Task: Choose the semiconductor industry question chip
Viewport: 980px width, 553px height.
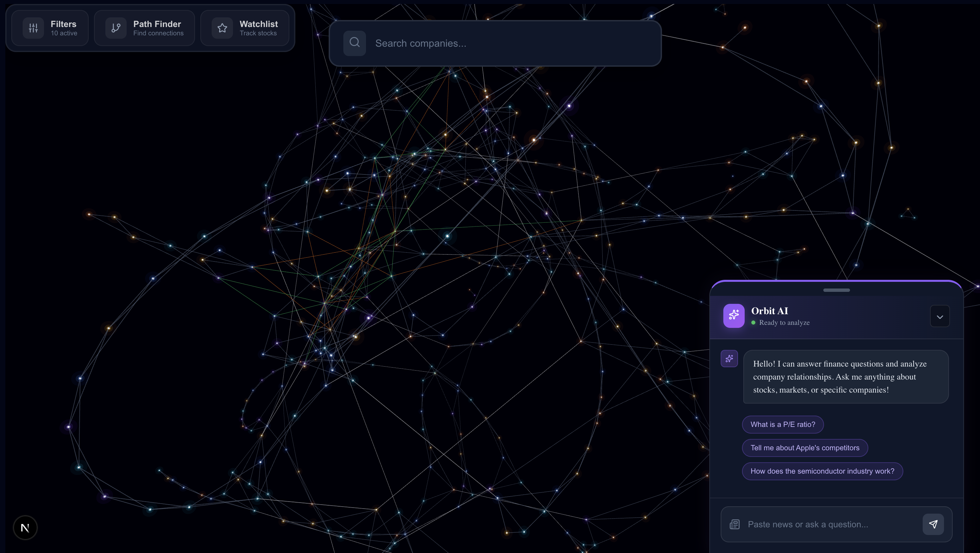Action: click(x=822, y=471)
